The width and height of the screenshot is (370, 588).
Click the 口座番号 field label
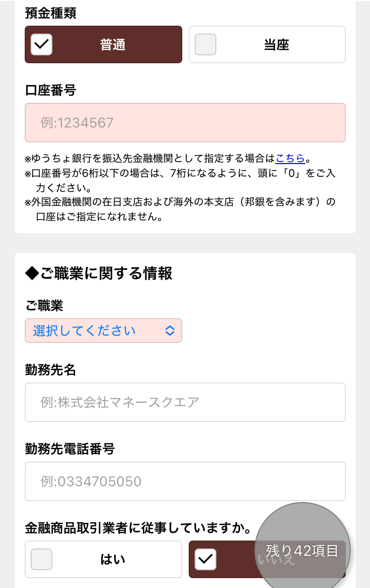pyautogui.click(x=50, y=90)
